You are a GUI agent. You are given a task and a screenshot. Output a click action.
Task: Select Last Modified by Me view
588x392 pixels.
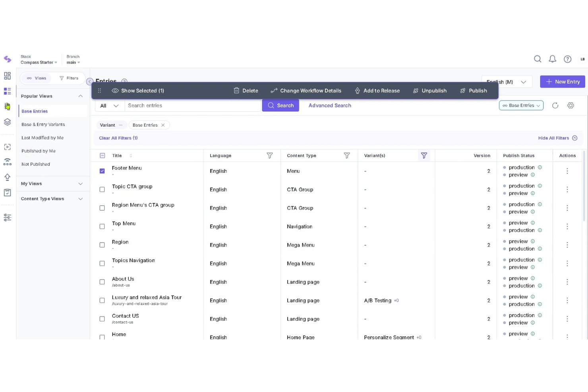[x=43, y=138]
